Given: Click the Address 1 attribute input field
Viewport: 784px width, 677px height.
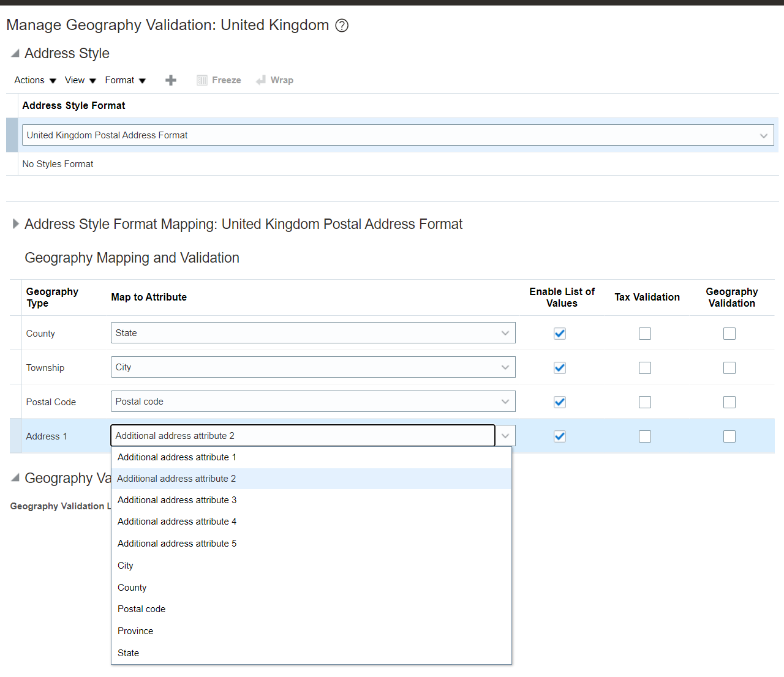Looking at the screenshot, I should (x=303, y=436).
